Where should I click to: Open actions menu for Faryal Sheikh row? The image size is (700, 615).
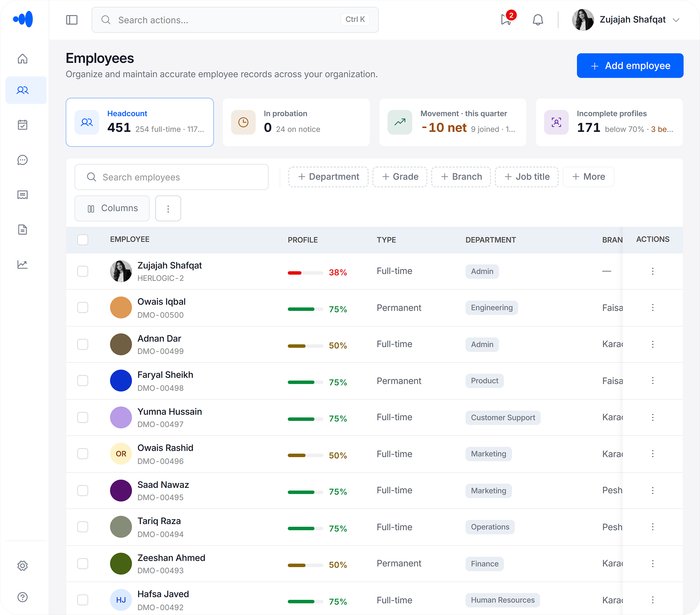[653, 381]
